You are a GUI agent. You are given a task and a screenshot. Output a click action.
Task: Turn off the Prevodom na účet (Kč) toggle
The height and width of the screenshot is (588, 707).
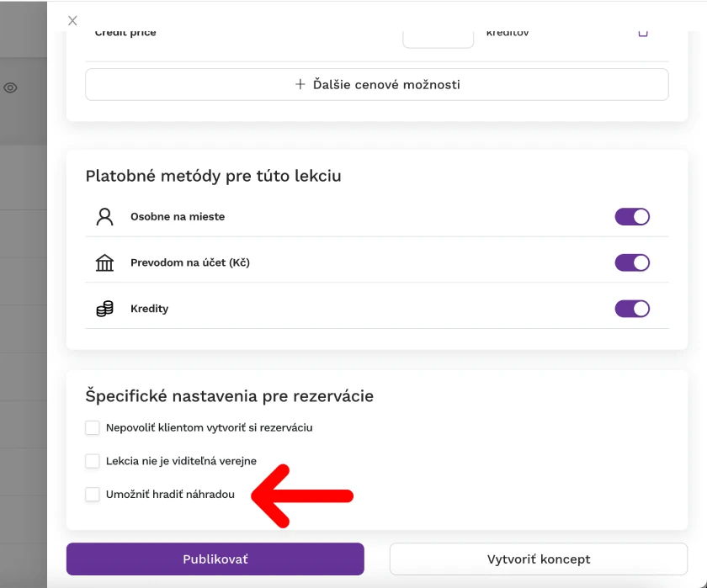pyautogui.click(x=632, y=262)
